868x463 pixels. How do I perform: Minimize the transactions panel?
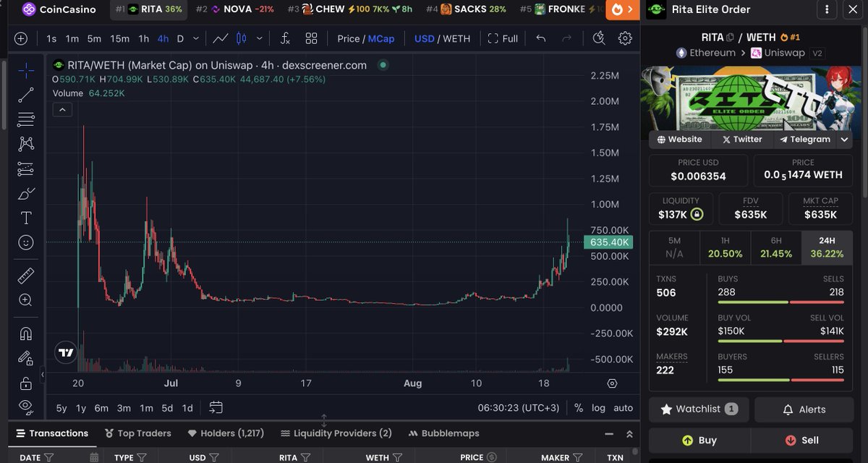click(x=609, y=434)
